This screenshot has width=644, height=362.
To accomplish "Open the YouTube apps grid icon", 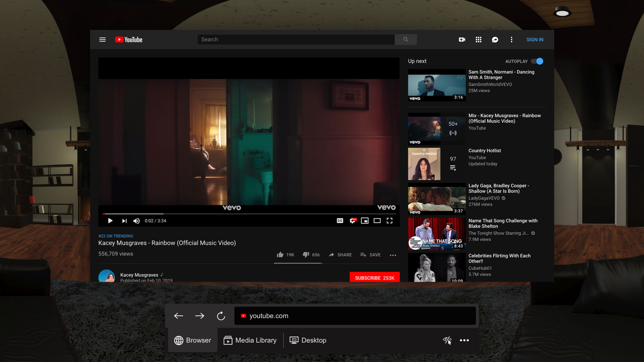I will [479, 40].
